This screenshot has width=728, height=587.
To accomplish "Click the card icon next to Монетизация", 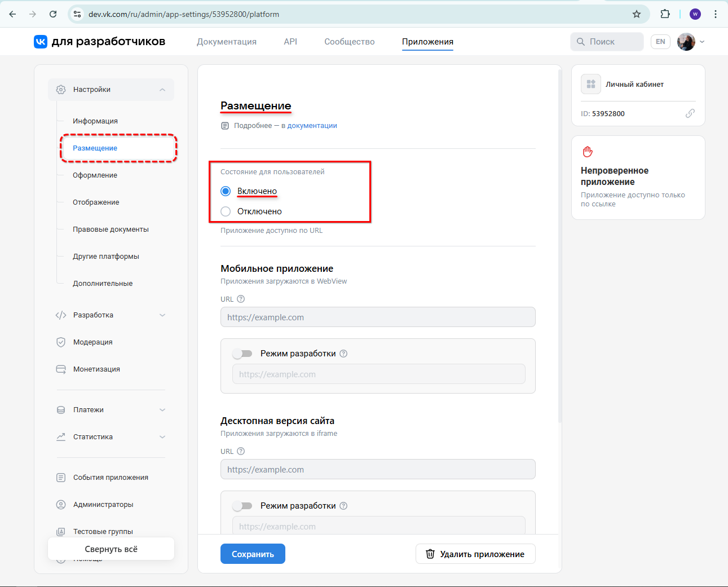I will tap(60, 369).
